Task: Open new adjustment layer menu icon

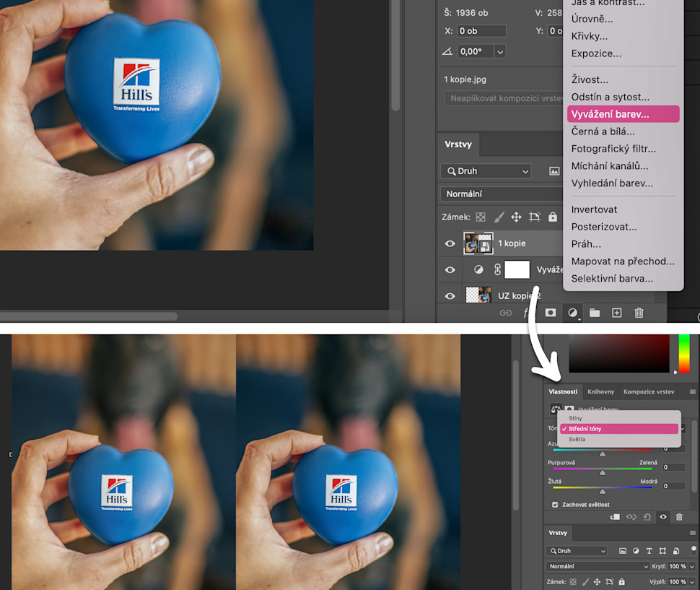Action: click(573, 313)
